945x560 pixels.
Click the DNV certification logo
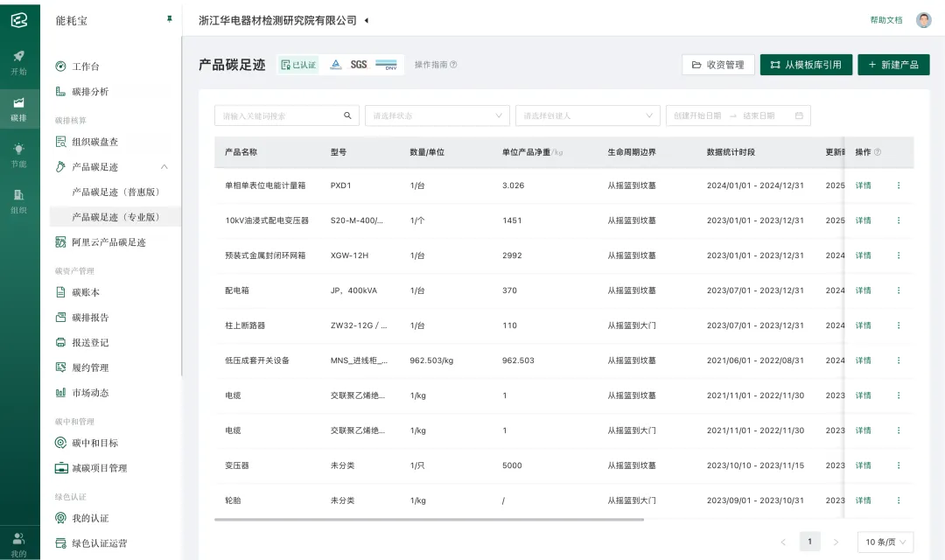387,65
